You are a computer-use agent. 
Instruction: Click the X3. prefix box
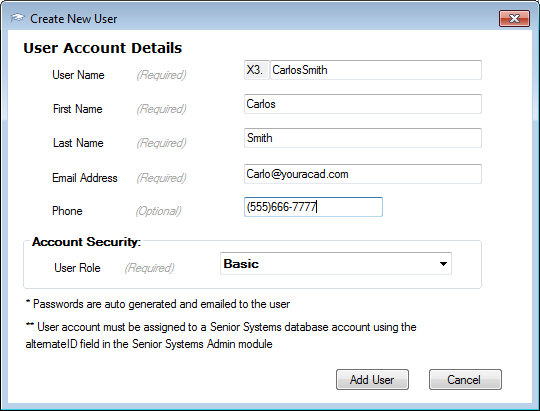point(256,70)
